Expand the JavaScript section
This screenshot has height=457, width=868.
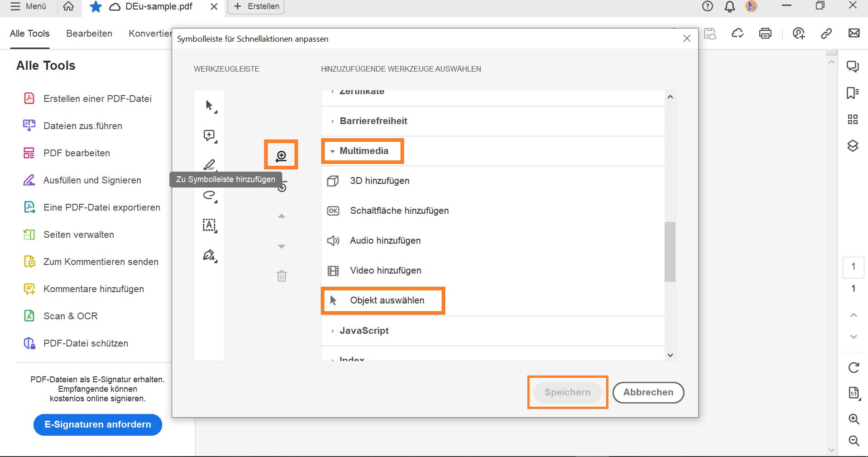point(364,331)
